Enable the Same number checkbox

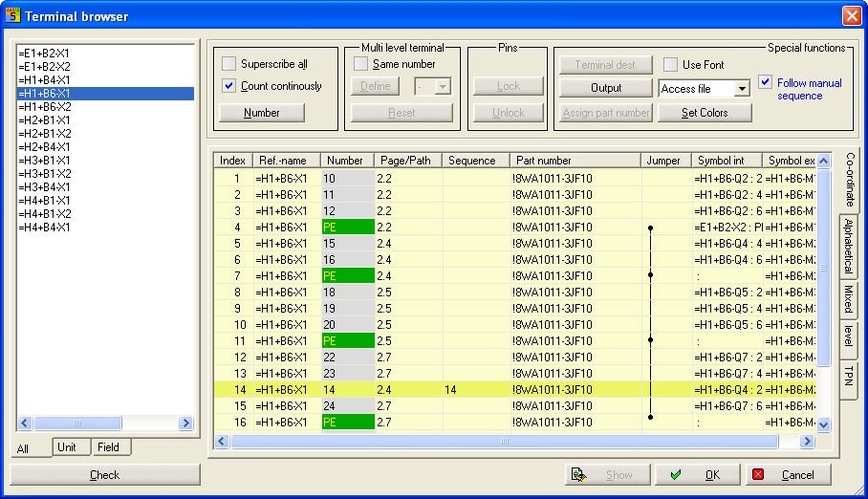360,64
